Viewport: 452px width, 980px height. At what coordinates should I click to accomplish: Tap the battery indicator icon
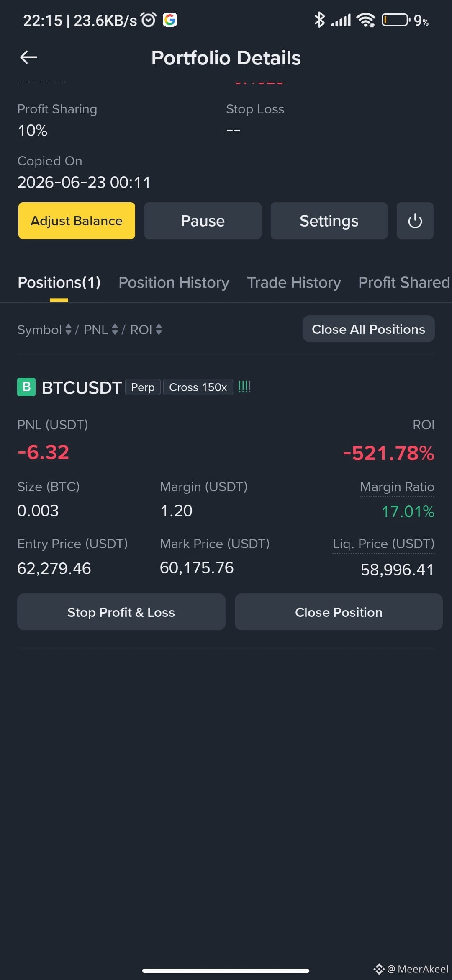tap(395, 20)
